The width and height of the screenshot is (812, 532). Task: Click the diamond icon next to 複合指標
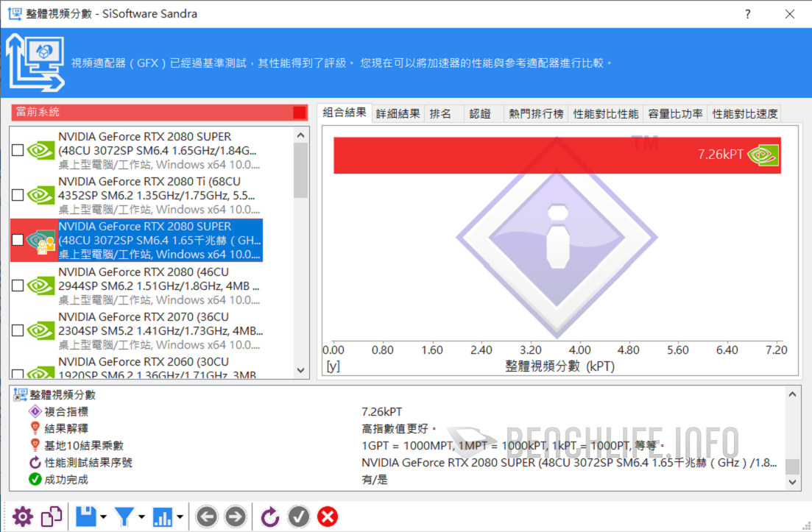click(x=35, y=411)
